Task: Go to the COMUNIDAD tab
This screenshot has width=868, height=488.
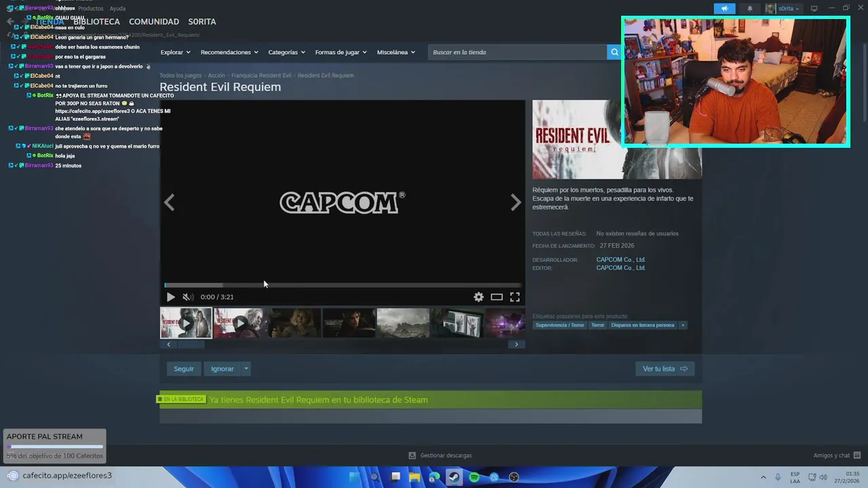Action: coord(154,22)
